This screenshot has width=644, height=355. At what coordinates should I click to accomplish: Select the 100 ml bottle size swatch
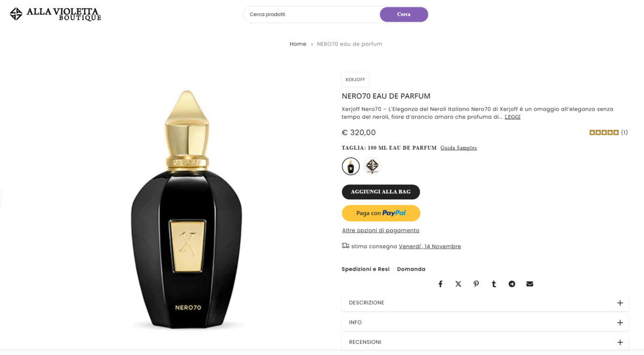pyautogui.click(x=351, y=166)
